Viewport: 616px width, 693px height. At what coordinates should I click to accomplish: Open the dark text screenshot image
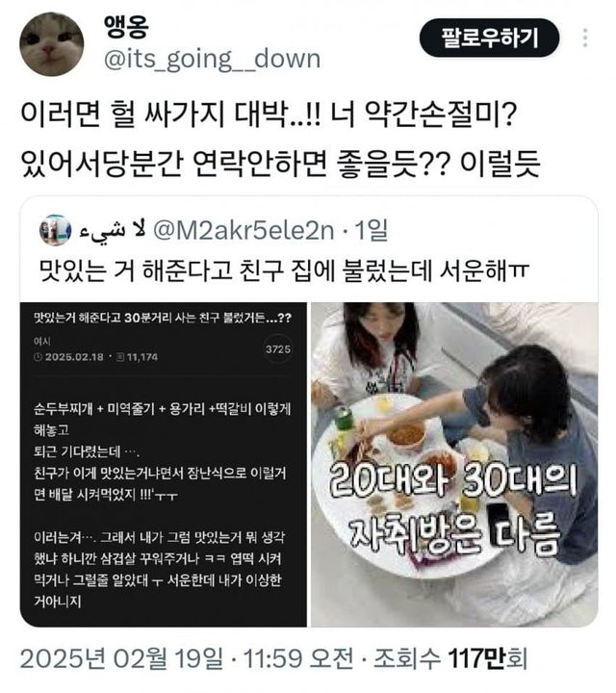click(x=164, y=464)
